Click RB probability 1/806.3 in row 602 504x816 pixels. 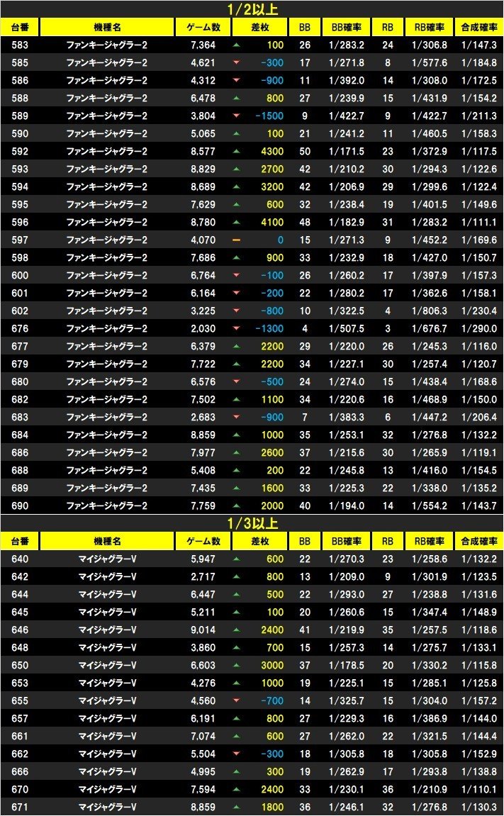coord(429,311)
